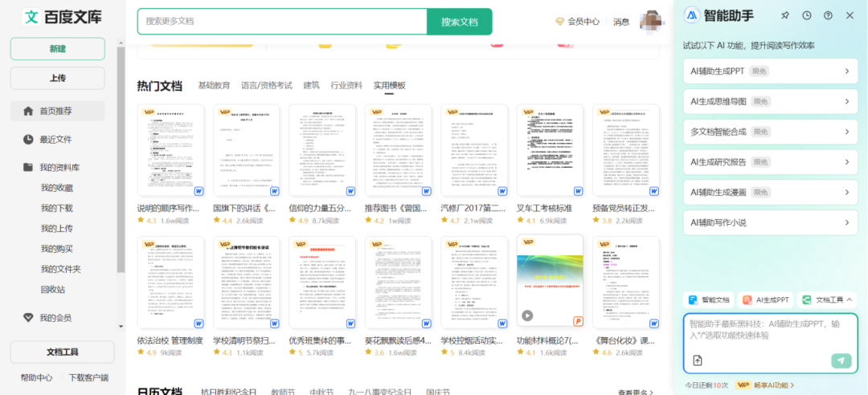Send the assistant message
868x395 pixels.
(841, 360)
